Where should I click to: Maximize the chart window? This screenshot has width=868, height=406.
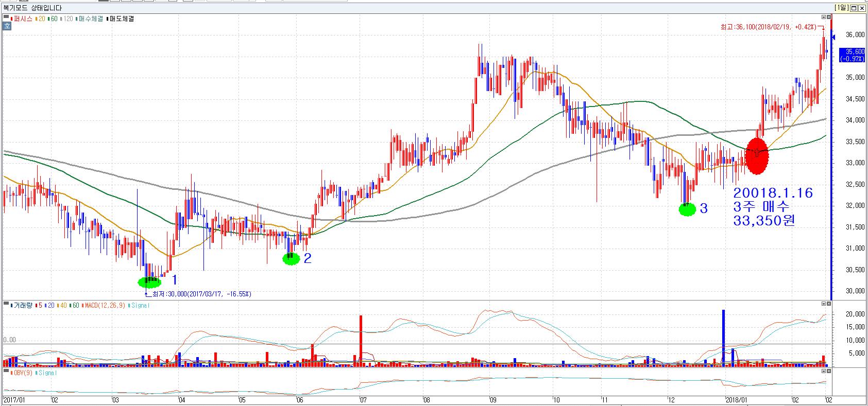coord(854,8)
